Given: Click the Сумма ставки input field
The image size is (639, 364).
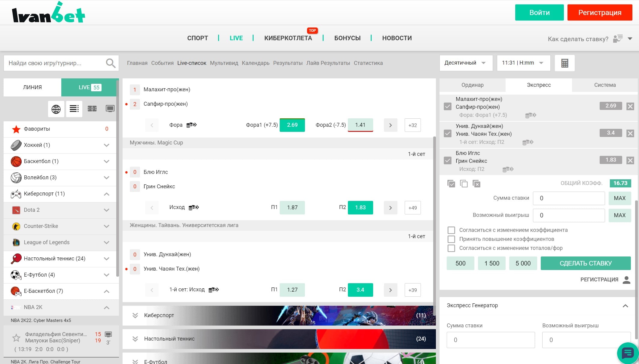Looking at the screenshot, I should coord(568,198).
